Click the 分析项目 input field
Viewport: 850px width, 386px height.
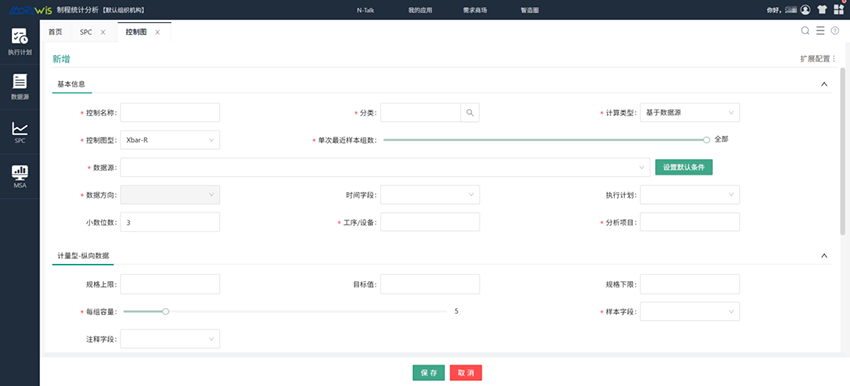point(690,222)
